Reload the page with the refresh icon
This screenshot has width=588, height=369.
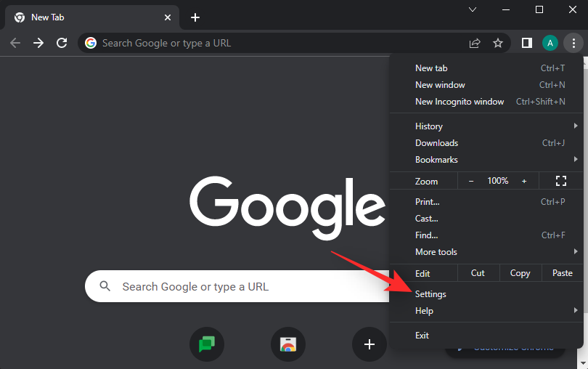coord(62,43)
